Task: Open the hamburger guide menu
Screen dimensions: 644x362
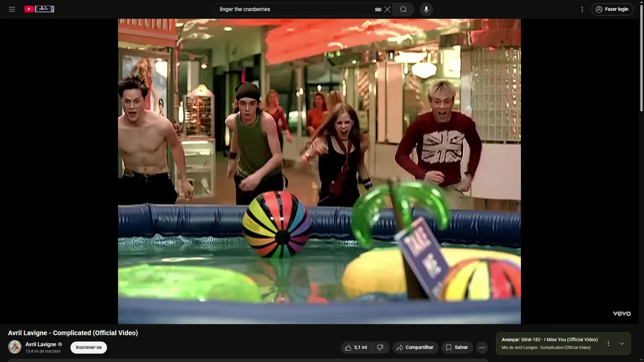Action: [x=12, y=9]
